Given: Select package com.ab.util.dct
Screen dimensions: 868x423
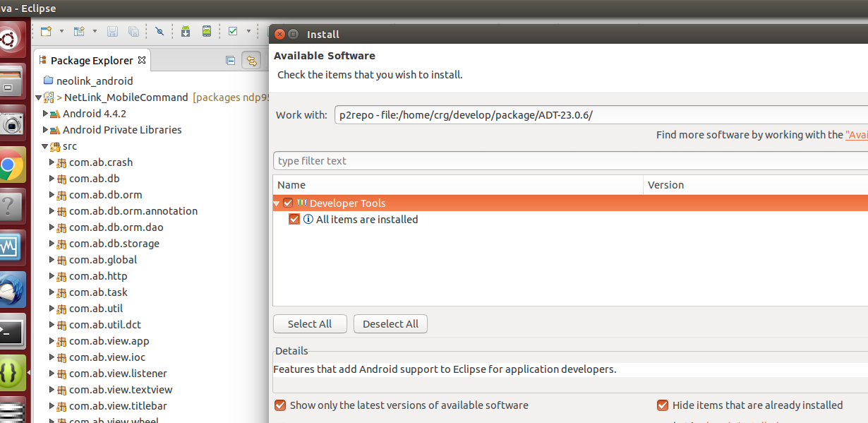Looking at the screenshot, I should click(x=104, y=325).
